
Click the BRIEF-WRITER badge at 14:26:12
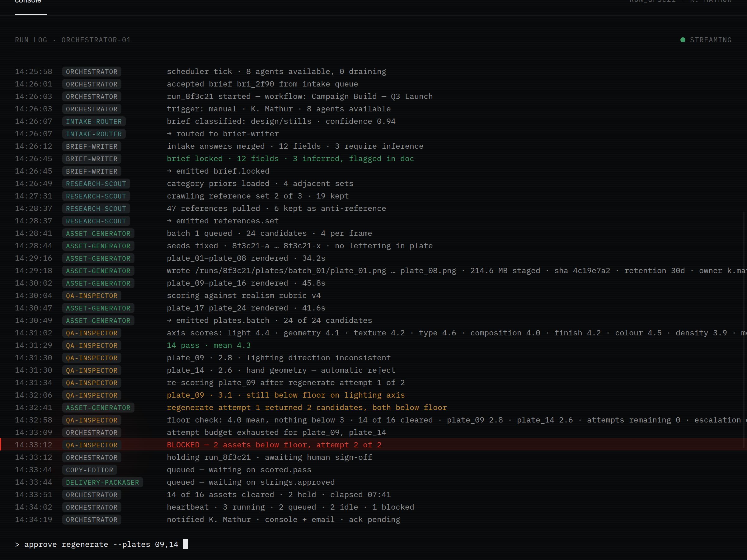pos(92,147)
